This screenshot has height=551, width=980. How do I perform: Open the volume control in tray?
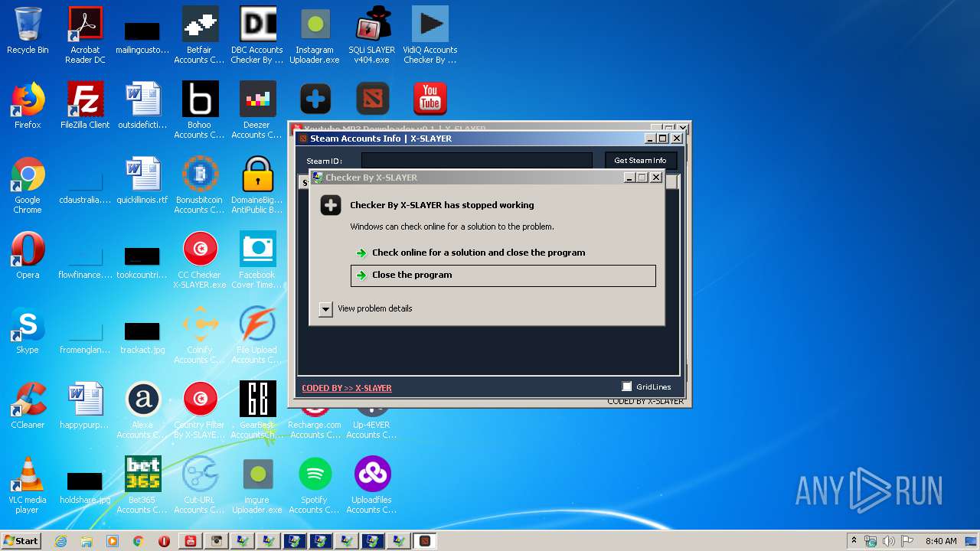click(x=889, y=541)
